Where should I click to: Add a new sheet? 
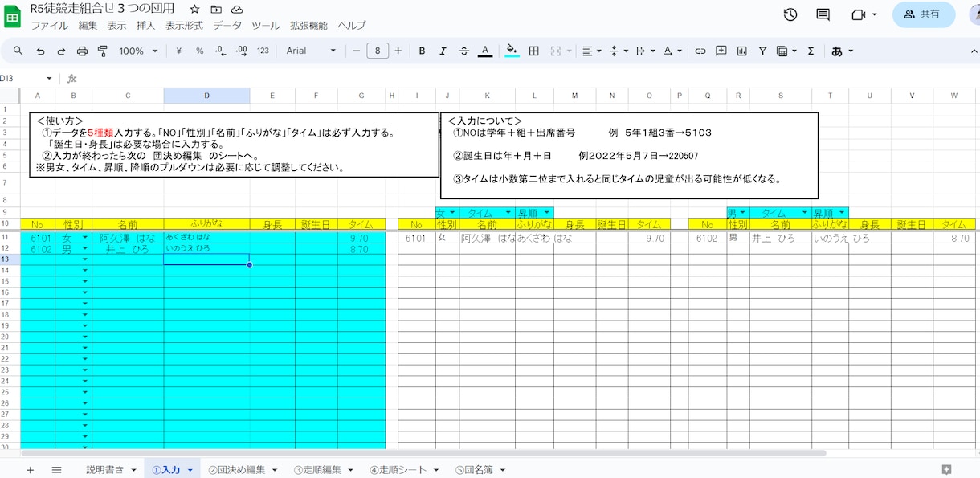pos(31,470)
